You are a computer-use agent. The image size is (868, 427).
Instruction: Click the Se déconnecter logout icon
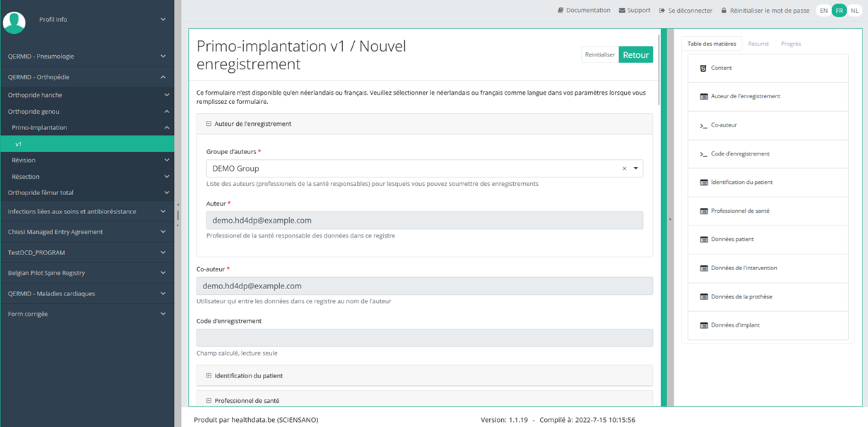(x=662, y=11)
